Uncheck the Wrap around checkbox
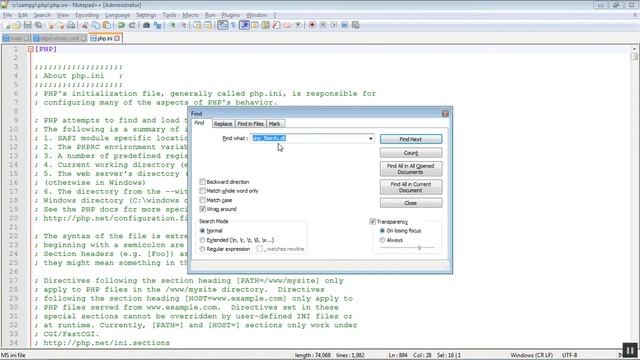Screen dimensions: 640x360 point(202,209)
